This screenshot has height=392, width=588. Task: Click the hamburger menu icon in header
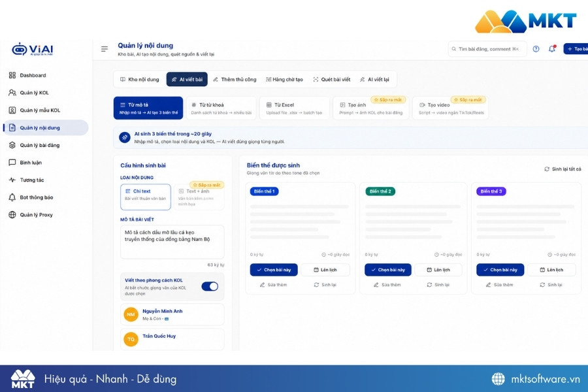(105, 49)
